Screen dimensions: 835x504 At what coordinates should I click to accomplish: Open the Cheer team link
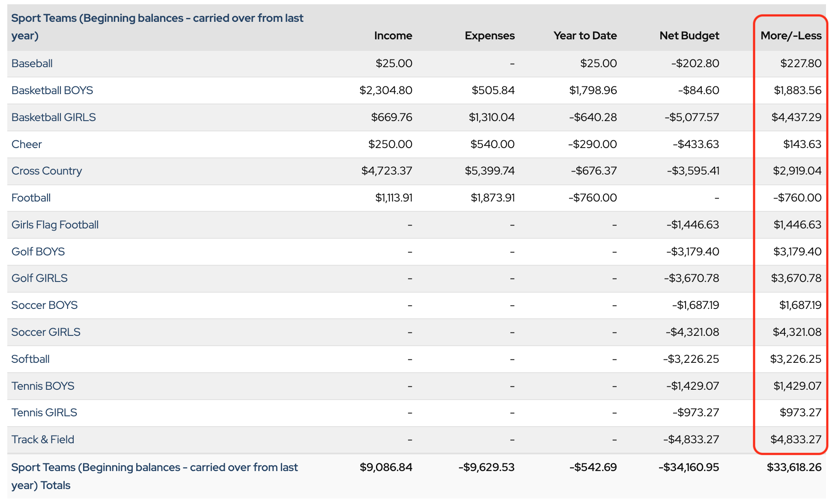pyautogui.click(x=27, y=144)
